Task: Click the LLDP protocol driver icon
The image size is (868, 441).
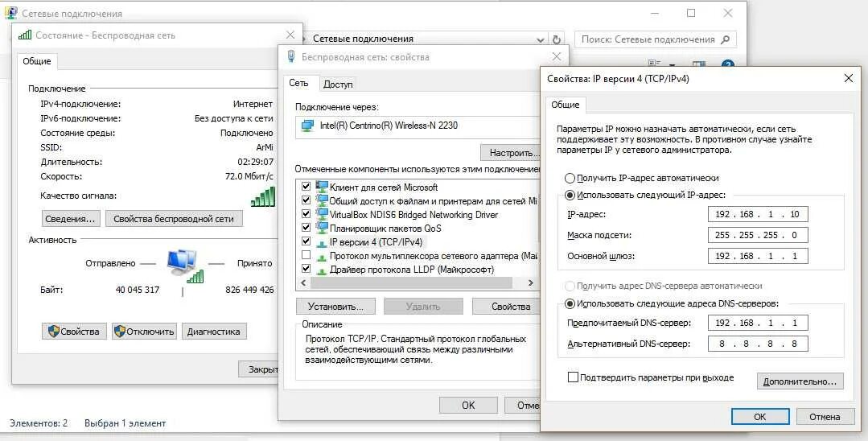Action: 322,270
